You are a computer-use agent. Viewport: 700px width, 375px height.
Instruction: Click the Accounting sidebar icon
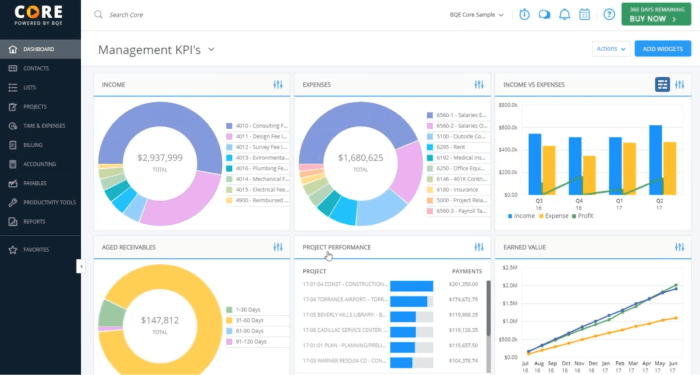point(12,164)
